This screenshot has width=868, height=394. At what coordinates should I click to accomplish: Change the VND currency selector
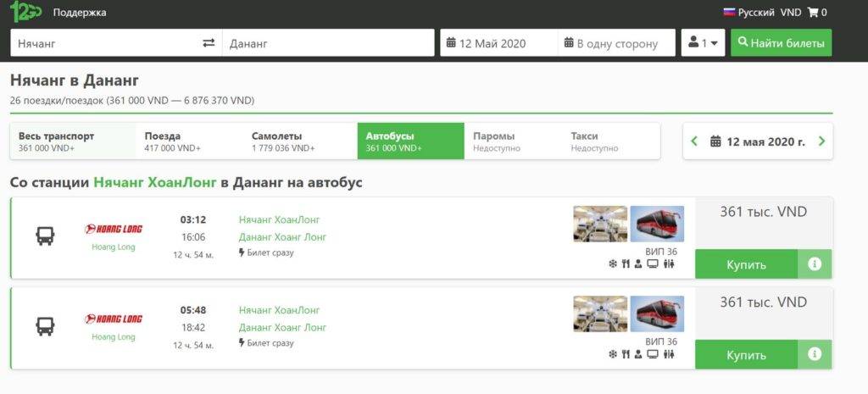pyautogui.click(x=790, y=13)
